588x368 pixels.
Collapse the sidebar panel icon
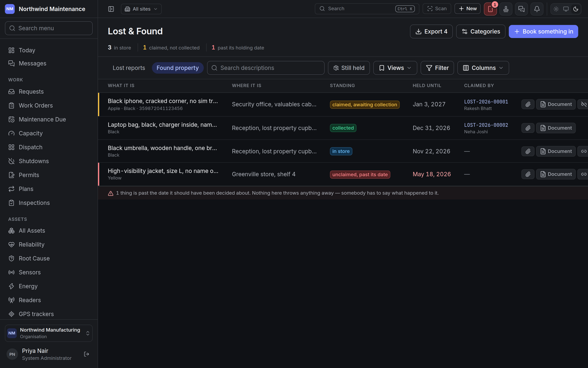click(x=111, y=9)
